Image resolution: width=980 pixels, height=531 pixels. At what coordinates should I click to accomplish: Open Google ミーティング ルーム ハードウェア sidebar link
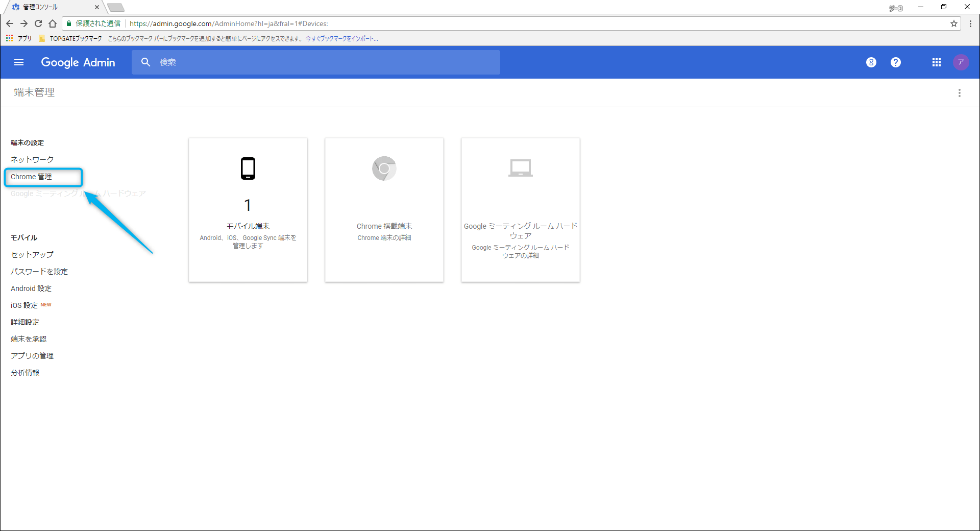[78, 194]
